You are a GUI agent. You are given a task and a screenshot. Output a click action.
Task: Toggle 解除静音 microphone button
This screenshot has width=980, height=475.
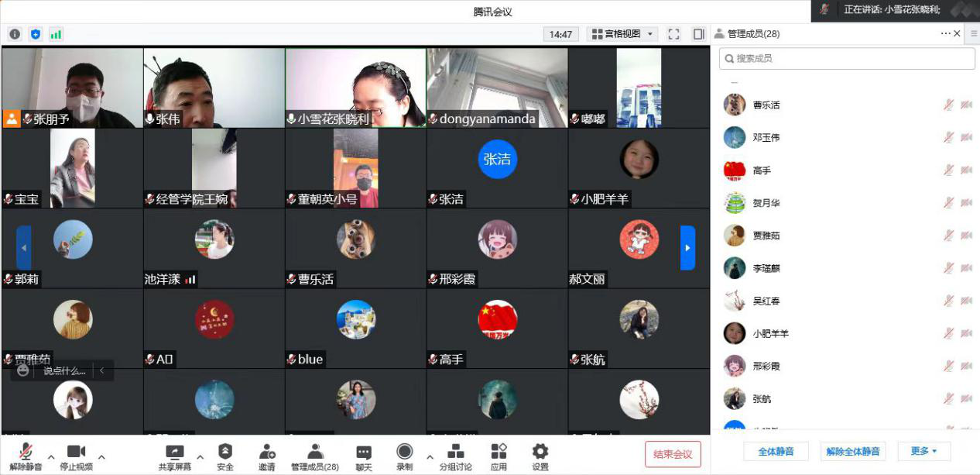click(26, 453)
